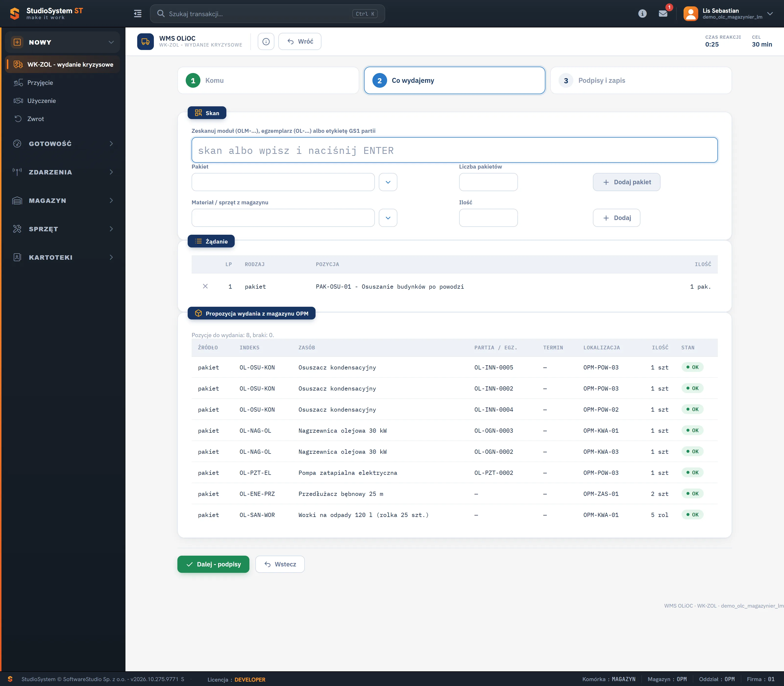Click the WMS OLiOC truck icon
This screenshot has width=784, height=686.
coord(146,41)
